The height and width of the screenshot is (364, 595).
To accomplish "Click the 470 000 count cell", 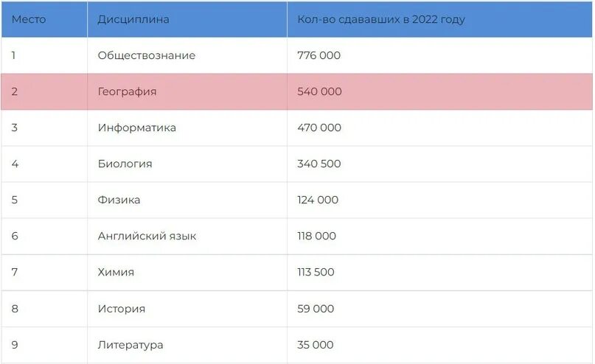I will (x=440, y=127).
